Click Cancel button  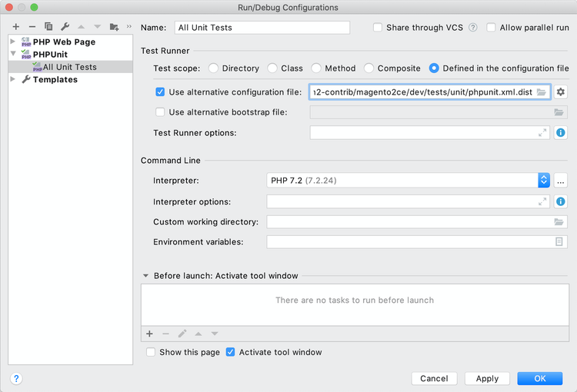tap(434, 378)
